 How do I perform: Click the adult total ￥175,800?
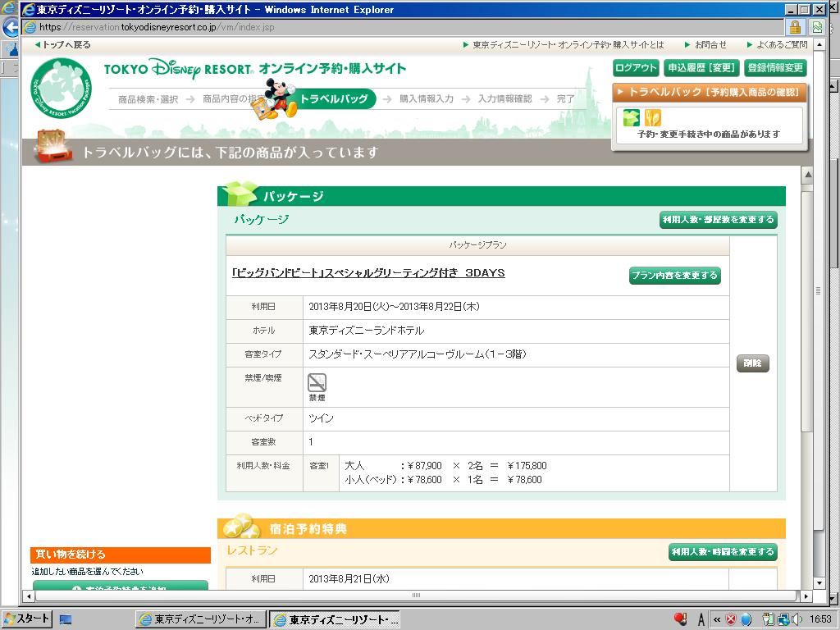click(x=527, y=466)
